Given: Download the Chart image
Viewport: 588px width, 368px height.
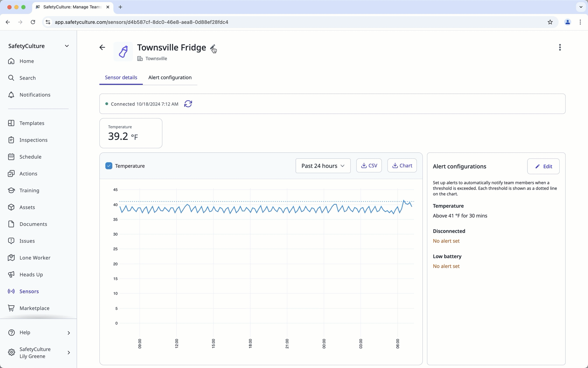Looking at the screenshot, I should [402, 165].
